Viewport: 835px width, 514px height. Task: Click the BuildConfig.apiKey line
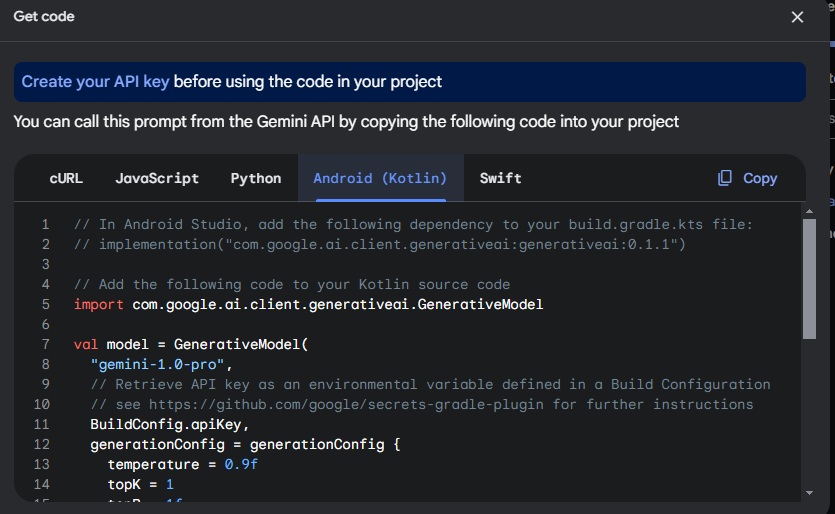click(170, 425)
